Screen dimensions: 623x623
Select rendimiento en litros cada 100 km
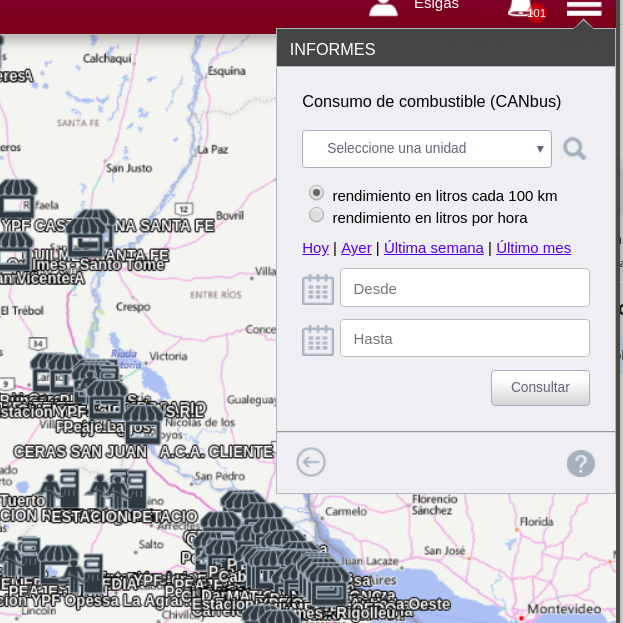[317, 193]
